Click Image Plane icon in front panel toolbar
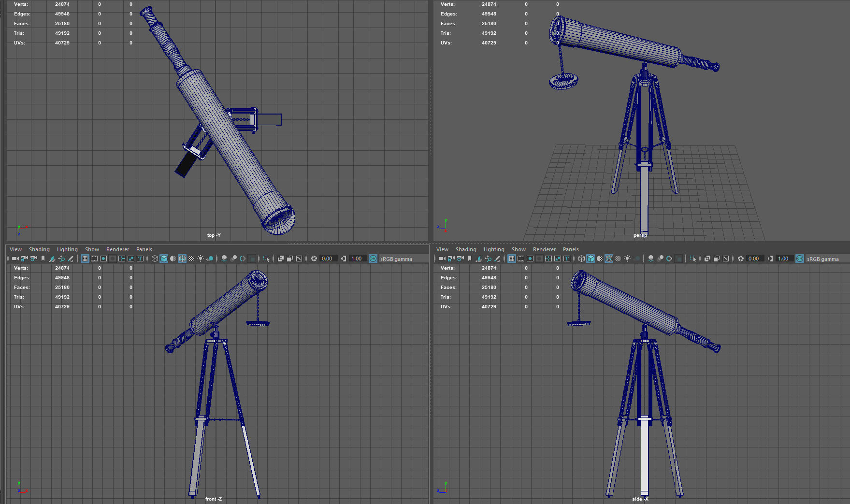Image resolution: width=850 pixels, height=504 pixels. [x=52, y=259]
